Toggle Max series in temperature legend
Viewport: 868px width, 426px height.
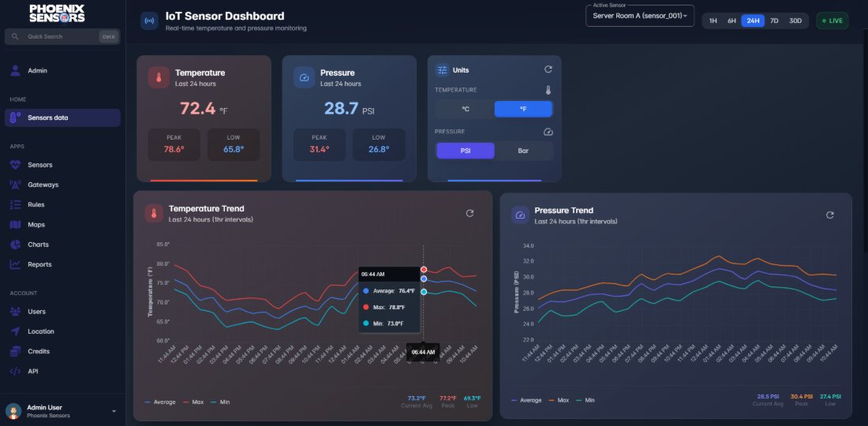coord(193,402)
